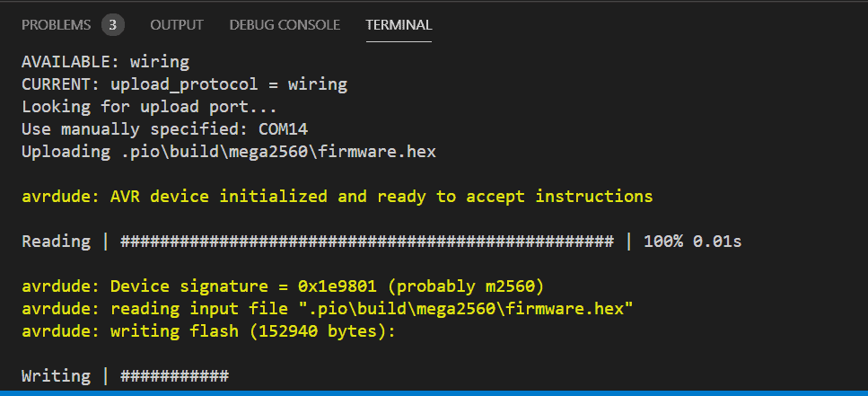Click the "(probably m2560)" text
868x396 pixels.
click(x=469, y=286)
